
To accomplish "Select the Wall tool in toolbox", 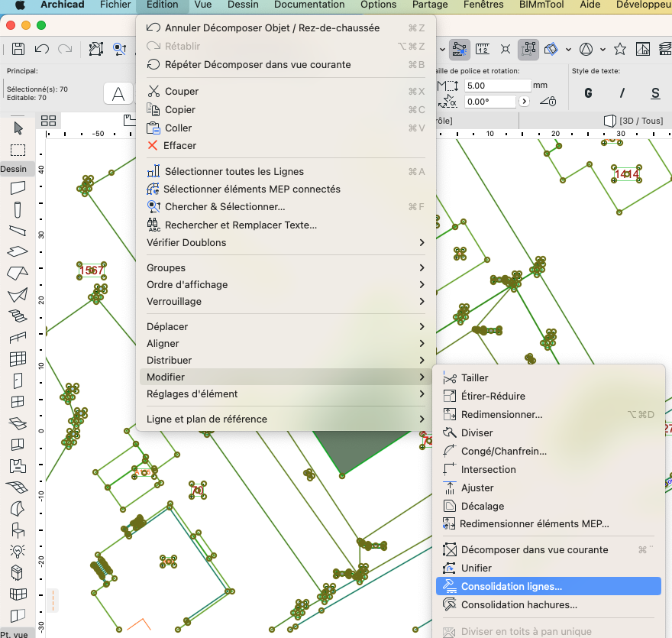I will click(18, 188).
